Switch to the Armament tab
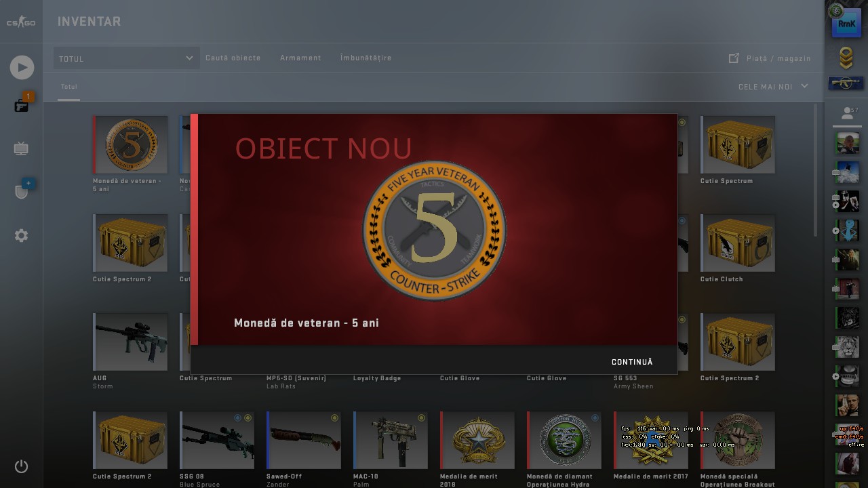This screenshot has height=488, width=868. pyautogui.click(x=300, y=58)
